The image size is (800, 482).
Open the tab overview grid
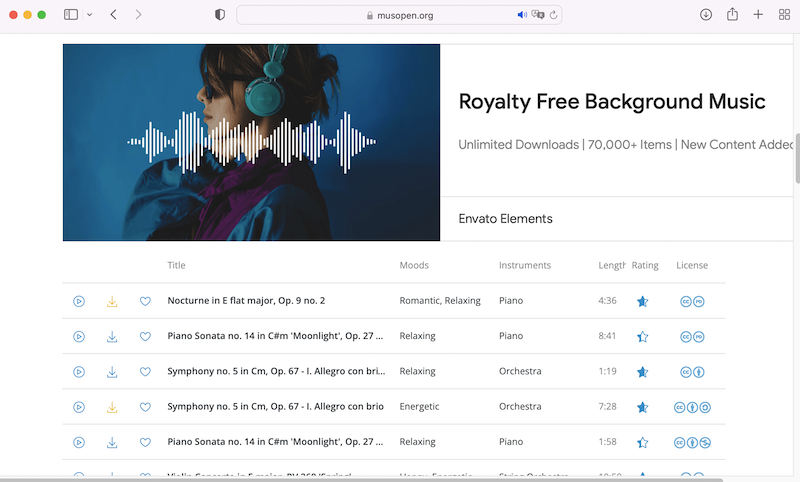click(784, 15)
